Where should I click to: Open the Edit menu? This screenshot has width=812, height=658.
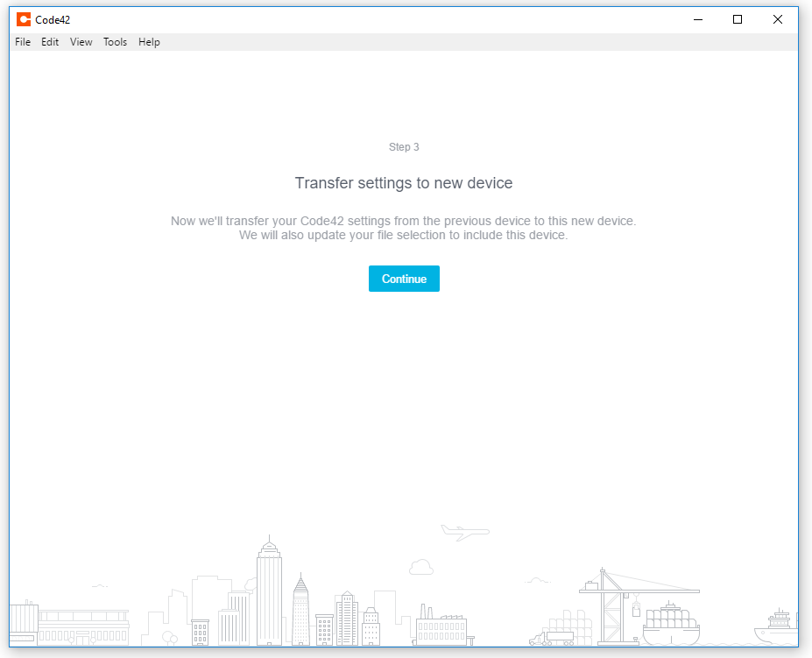tap(49, 41)
